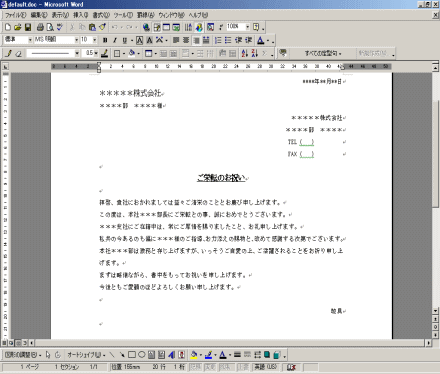Click the Border Color pen icon
The height and width of the screenshot is (374, 440).
105,53
